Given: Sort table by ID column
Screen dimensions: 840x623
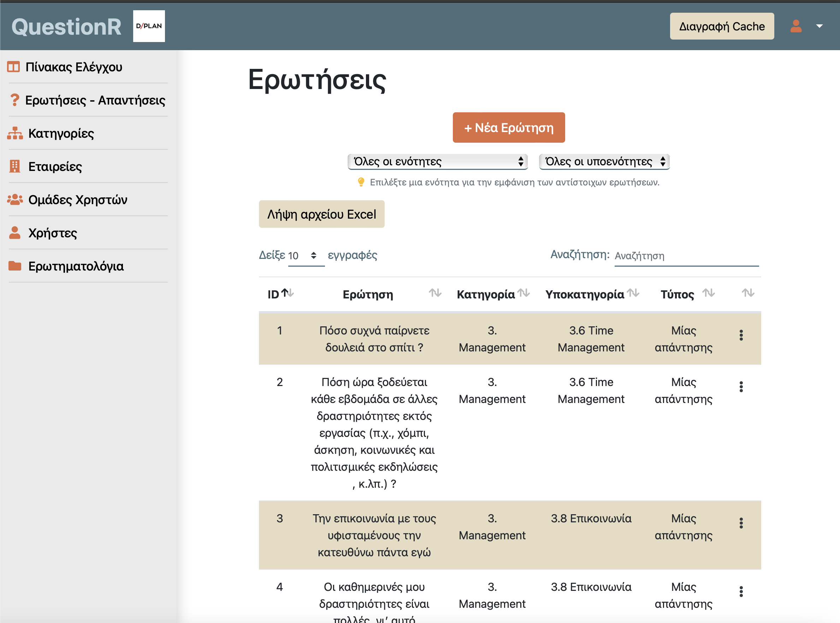Looking at the screenshot, I should pyautogui.click(x=280, y=294).
